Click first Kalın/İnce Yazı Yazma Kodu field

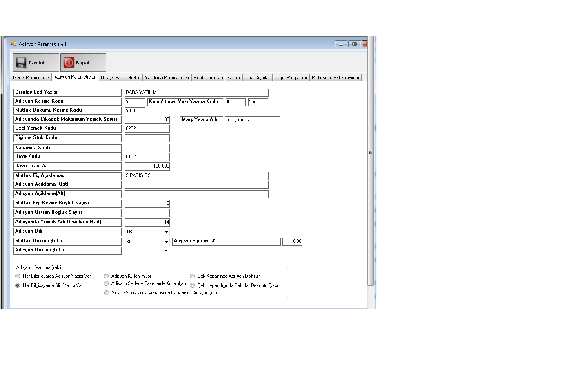(x=236, y=102)
